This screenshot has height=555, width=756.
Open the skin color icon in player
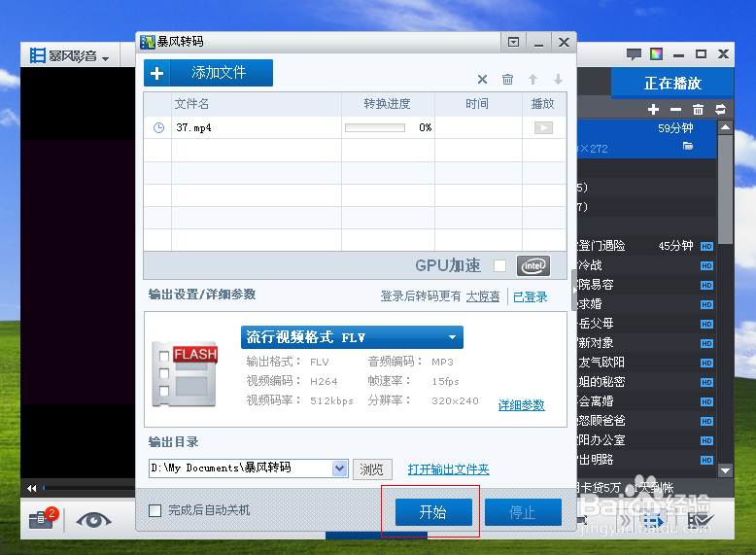coord(656,54)
